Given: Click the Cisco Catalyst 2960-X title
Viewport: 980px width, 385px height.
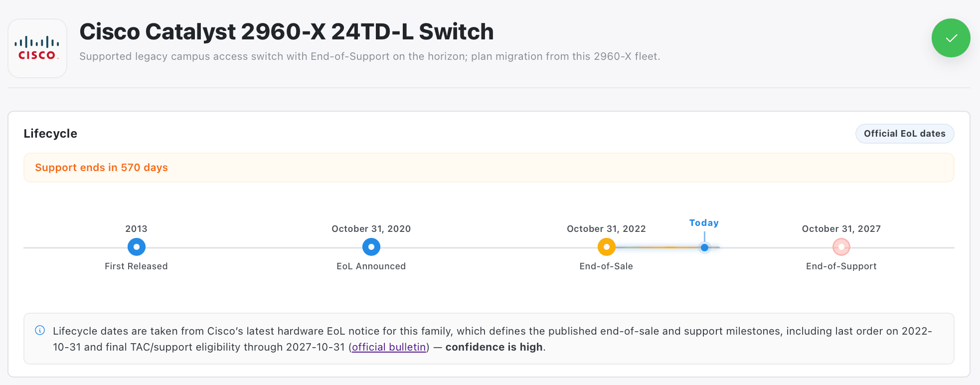Looking at the screenshot, I should 286,31.
